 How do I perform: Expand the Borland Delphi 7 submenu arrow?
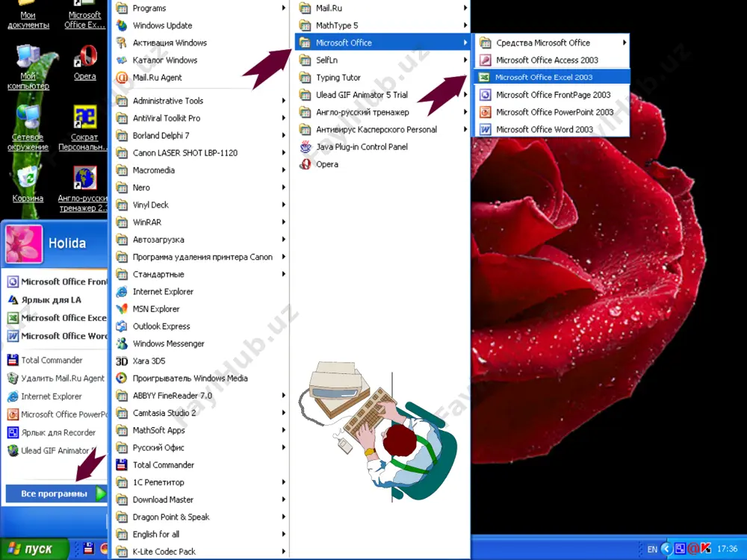pos(283,135)
